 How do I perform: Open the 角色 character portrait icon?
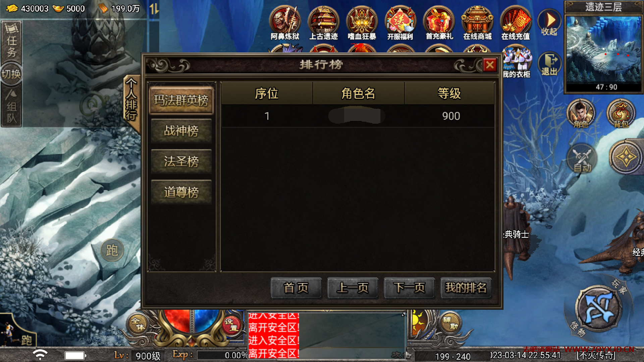coord(581,114)
